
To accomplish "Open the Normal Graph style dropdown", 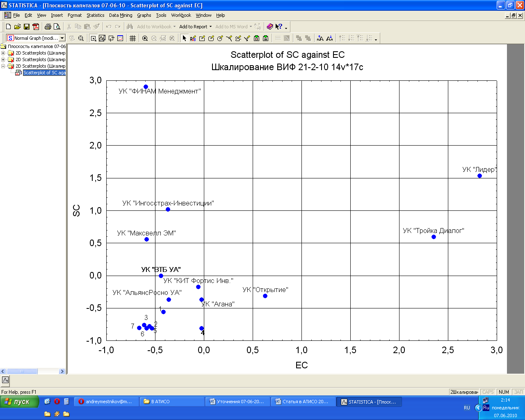I will pos(62,38).
